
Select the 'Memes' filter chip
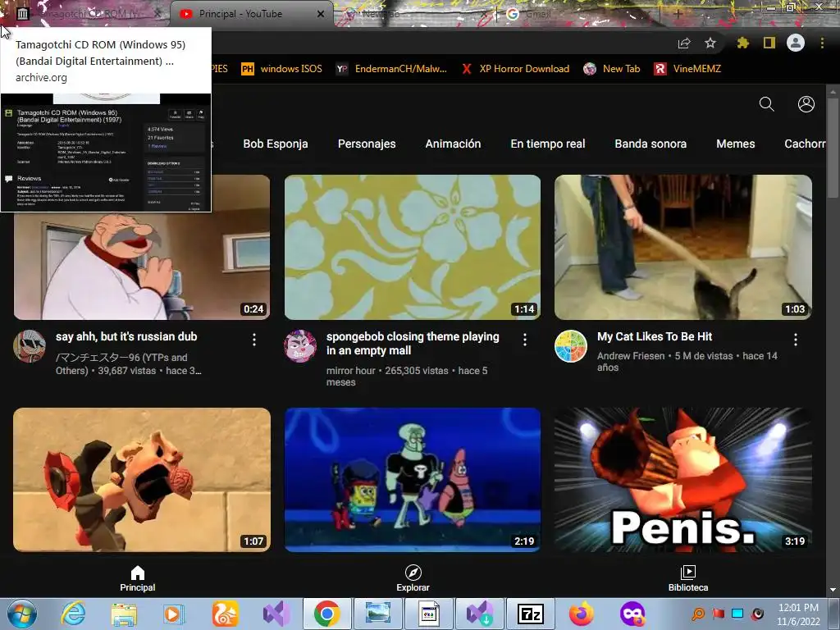tap(736, 144)
